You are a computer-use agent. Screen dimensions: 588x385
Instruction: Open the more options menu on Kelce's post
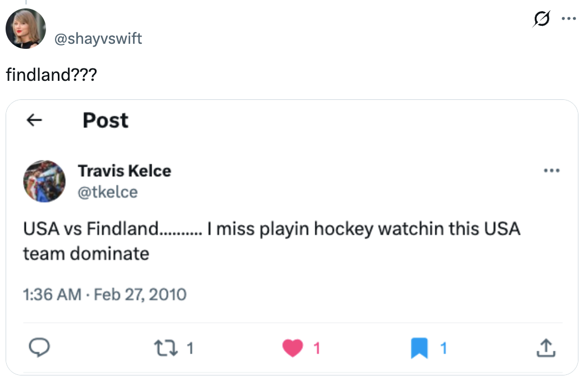click(x=552, y=170)
